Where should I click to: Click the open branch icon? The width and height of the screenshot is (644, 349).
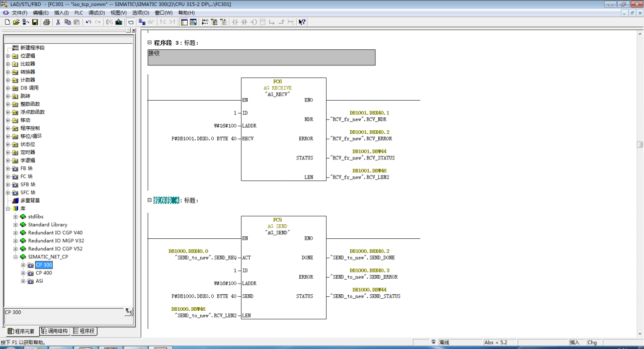coord(272,22)
